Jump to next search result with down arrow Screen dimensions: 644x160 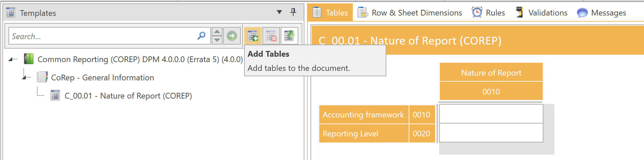point(217,40)
